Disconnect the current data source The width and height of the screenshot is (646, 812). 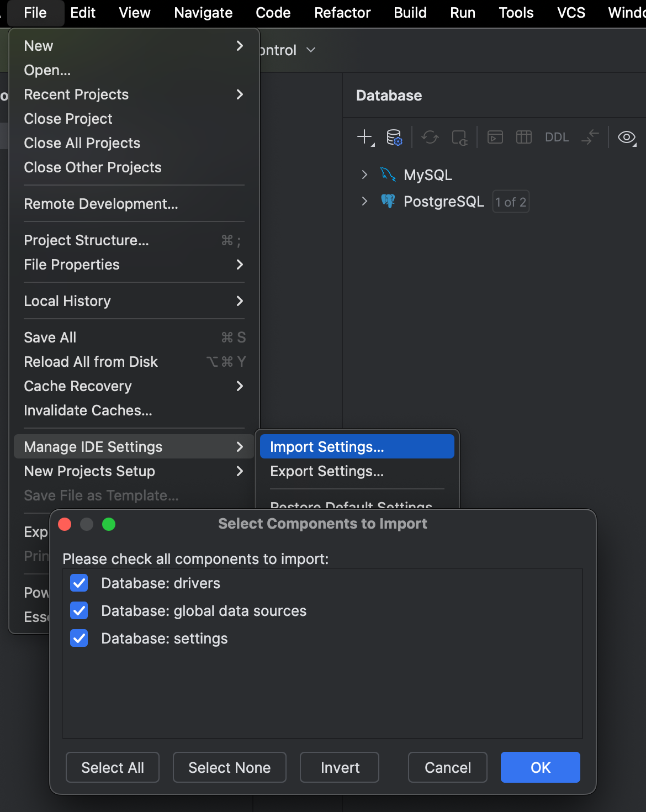pyautogui.click(x=459, y=138)
